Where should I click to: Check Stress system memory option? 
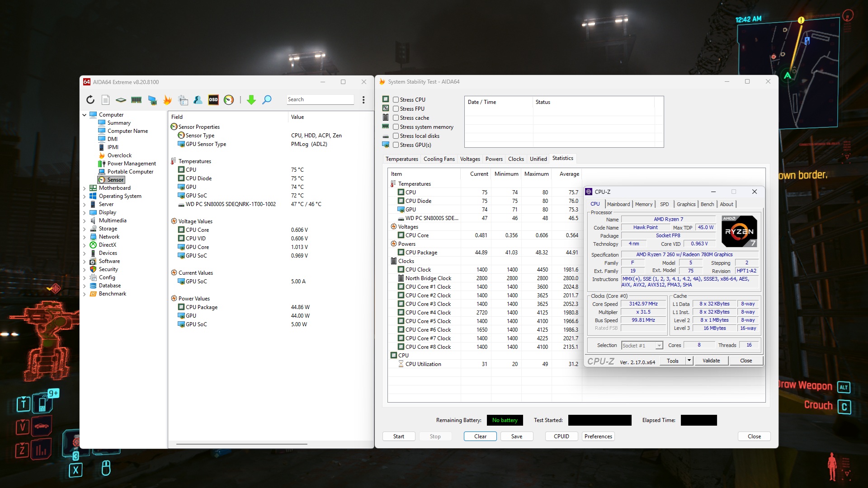point(396,127)
